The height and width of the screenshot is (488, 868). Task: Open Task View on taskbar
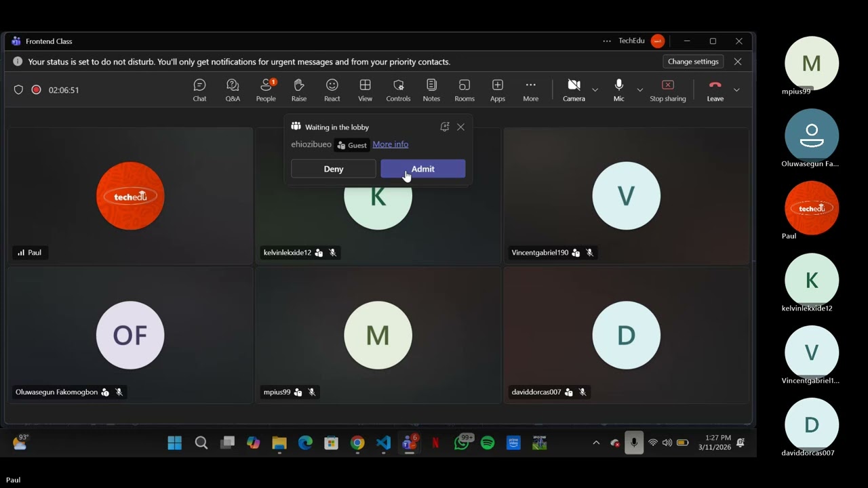pyautogui.click(x=227, y=443)
